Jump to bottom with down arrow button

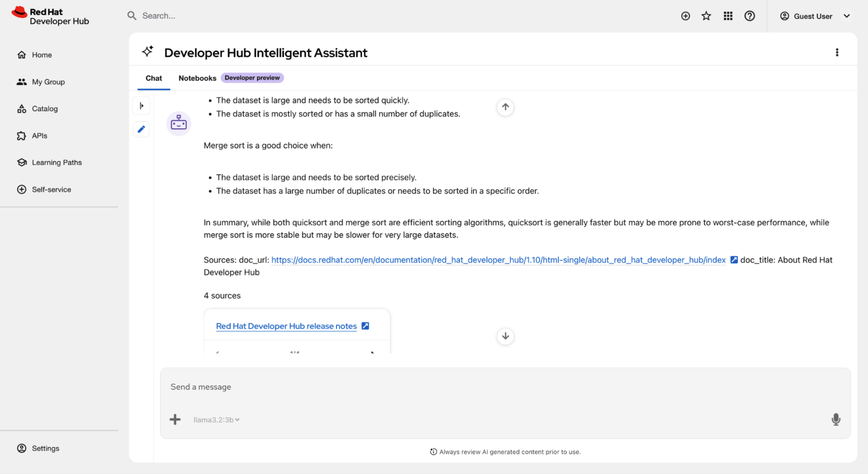point(505,336)
